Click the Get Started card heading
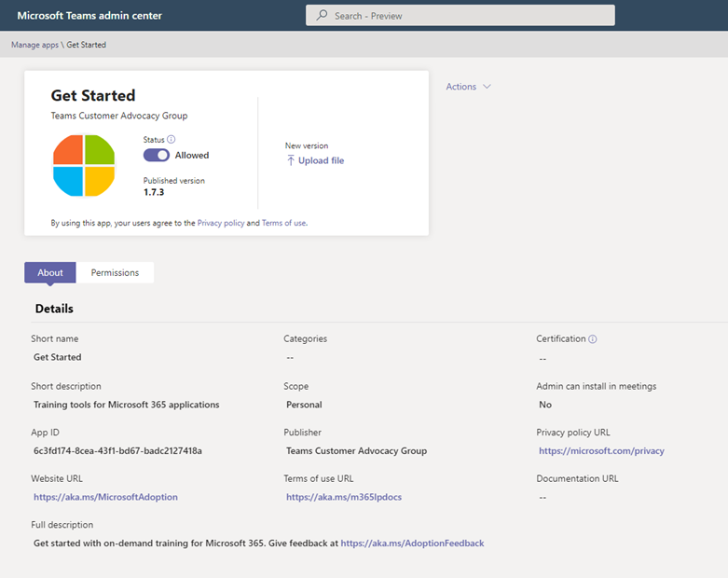728x578 pixels. click(93, 95)
